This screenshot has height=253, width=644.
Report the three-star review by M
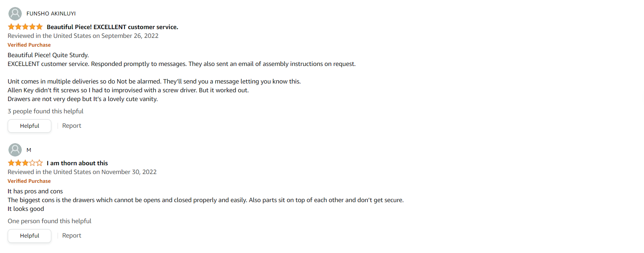coord(72,236)
